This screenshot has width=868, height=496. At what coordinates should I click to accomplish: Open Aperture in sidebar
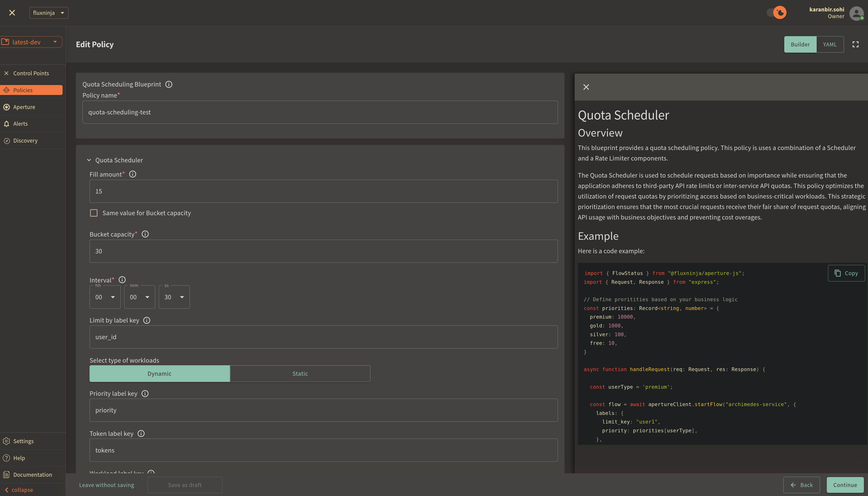[x=31, y=107]
